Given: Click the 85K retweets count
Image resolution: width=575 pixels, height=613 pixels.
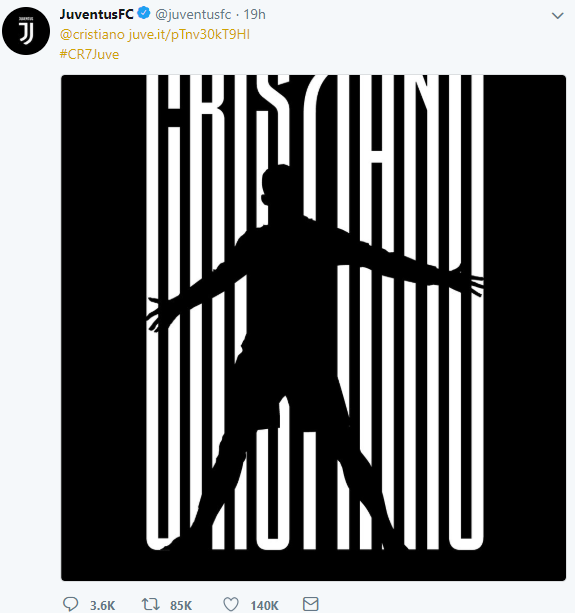Looking at the screenshot, I should (181, 606).
